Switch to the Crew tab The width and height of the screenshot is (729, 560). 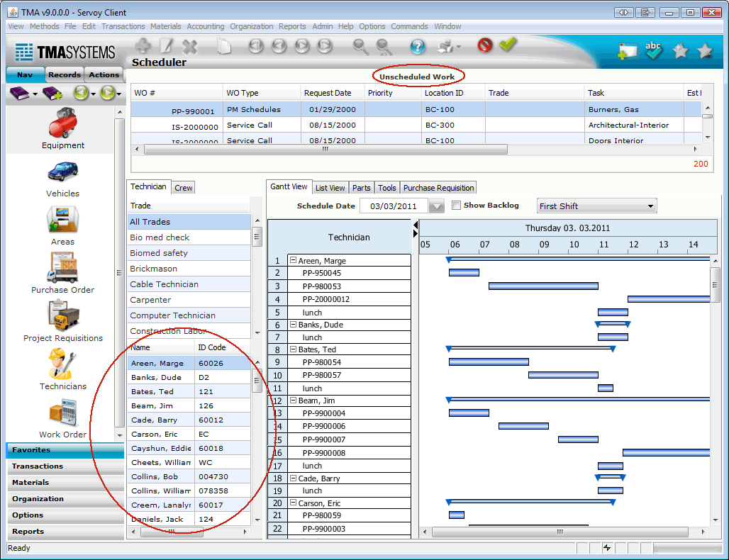(183, 187)
